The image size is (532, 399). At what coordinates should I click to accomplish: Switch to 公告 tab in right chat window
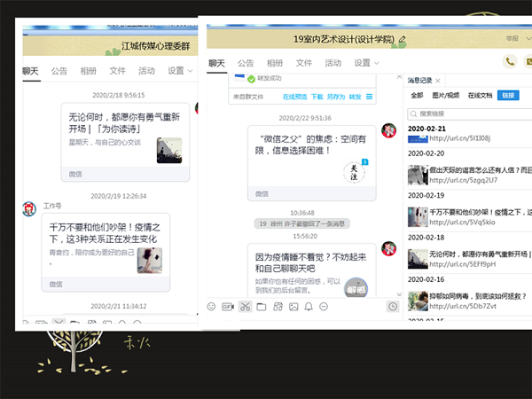[246, 63]
